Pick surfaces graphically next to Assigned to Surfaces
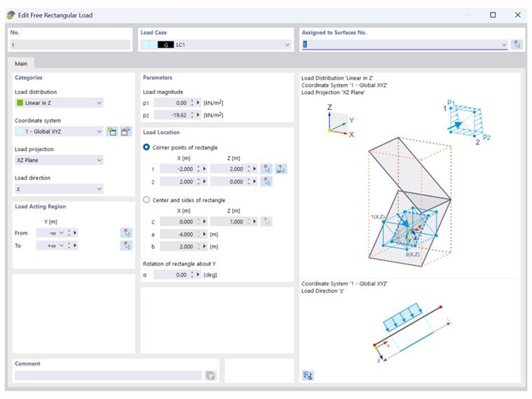This screenshot has width=532, height=399. point(517,44)
